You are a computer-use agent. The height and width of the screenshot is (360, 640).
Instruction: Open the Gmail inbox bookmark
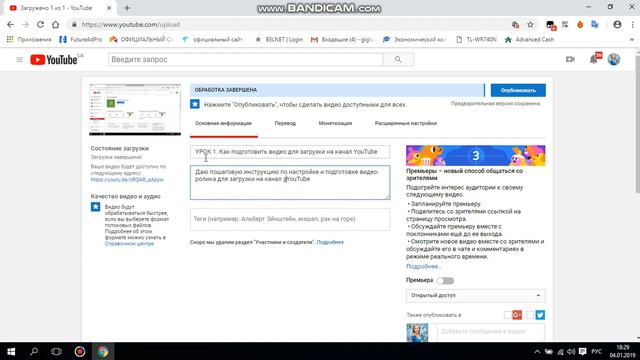[342, 40]
